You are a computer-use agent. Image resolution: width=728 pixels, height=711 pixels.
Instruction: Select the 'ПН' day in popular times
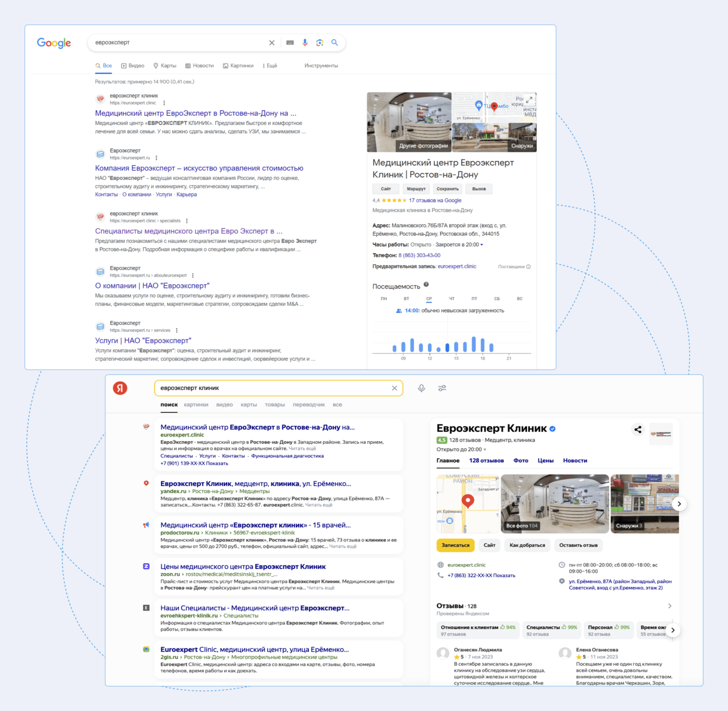pos(384,299)
